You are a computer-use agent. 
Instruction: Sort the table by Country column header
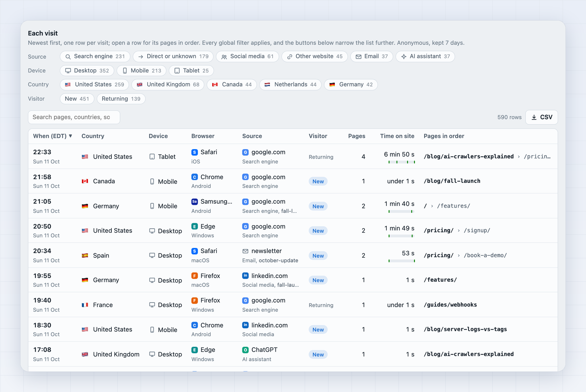pyautogui.click(x=93, y=136)
